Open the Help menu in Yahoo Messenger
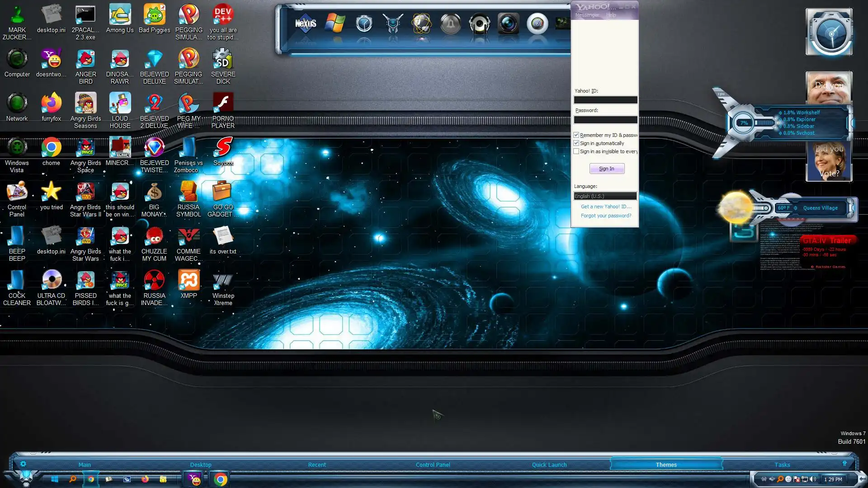The height and width of the screenshot is (488, 868). pyautogui.click(x=611, y=15)
